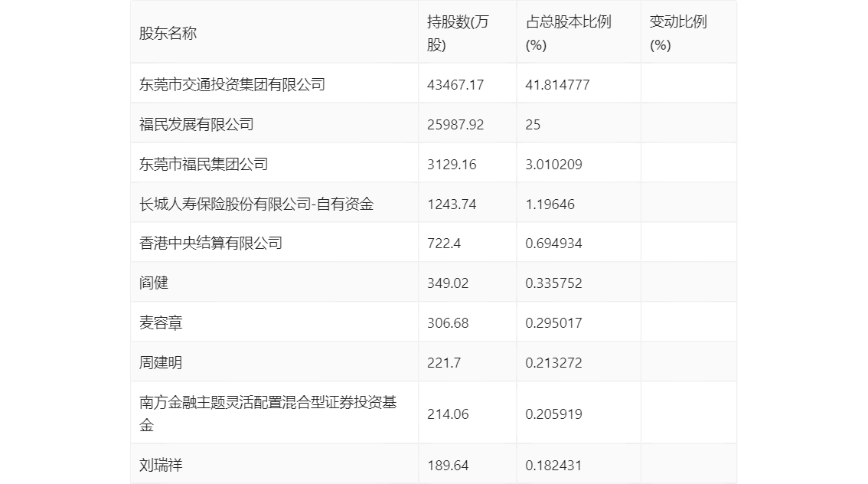
Task: Select shareholder 东莞市交通投资集团有限公司
Action: pos(232,85)
